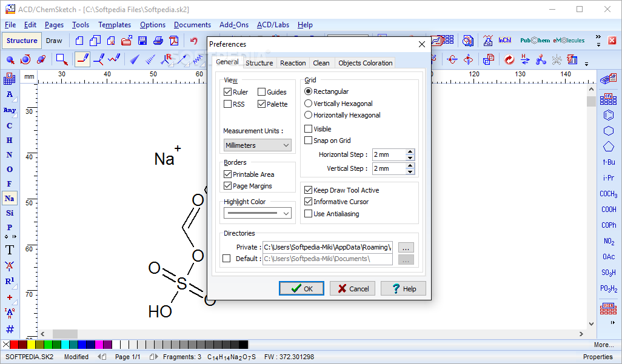Confirm preferences with OK button
The image size is (622, 364).
coord(301,288)
